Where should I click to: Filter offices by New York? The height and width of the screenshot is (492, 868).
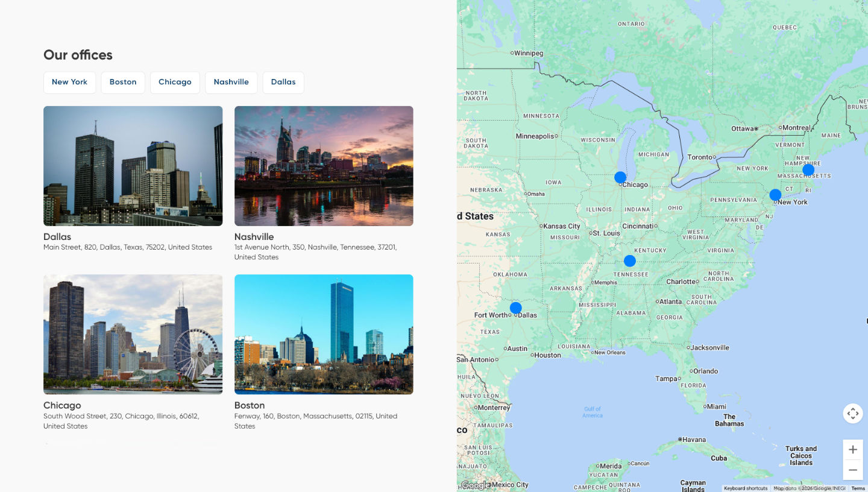tap(69, 83)
